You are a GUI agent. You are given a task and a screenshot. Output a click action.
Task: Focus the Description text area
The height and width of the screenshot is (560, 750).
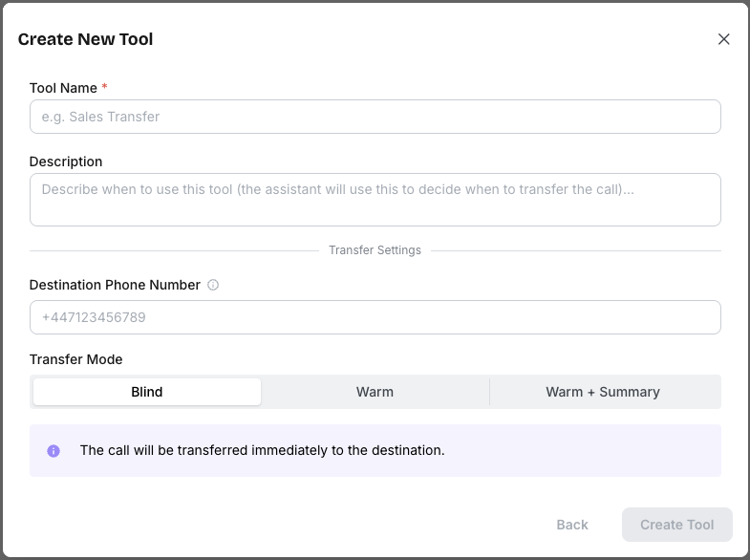[375, 200]
